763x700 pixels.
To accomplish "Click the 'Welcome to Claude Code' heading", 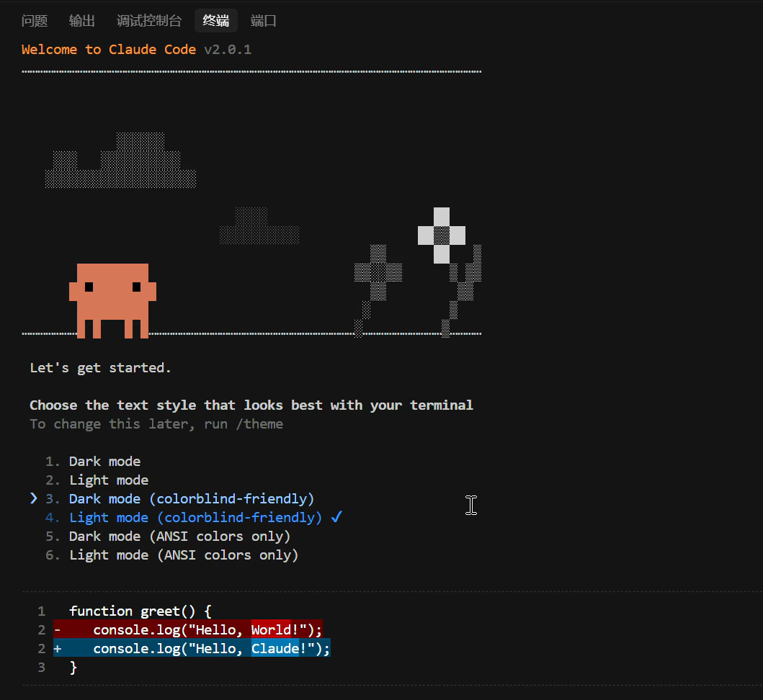I will point(109,50).
